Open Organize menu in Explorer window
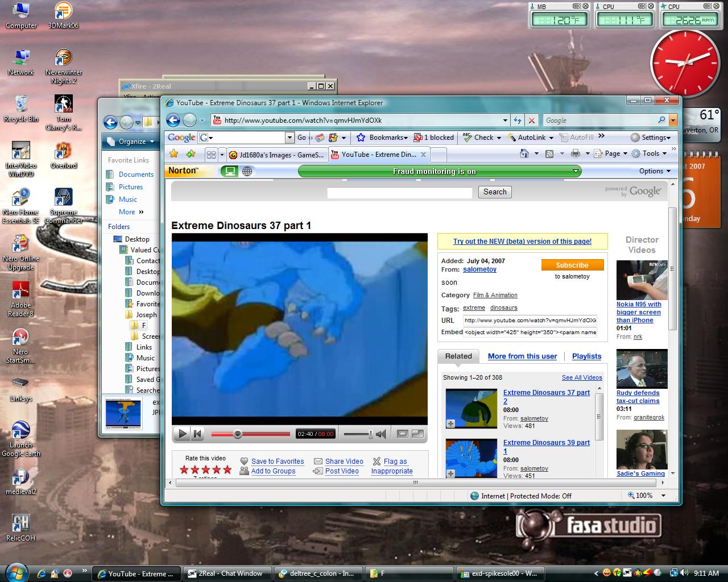728x582 pixels. [x=131, y=142]
